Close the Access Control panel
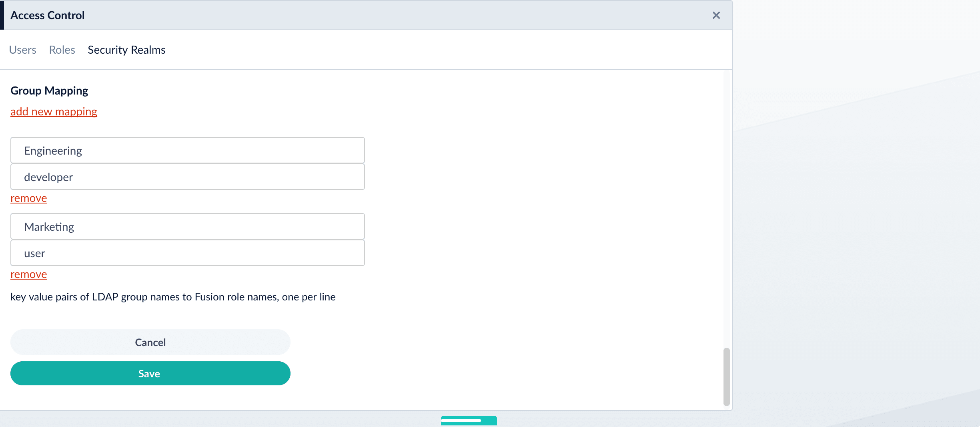980x427 pixels. pos(716,15)
